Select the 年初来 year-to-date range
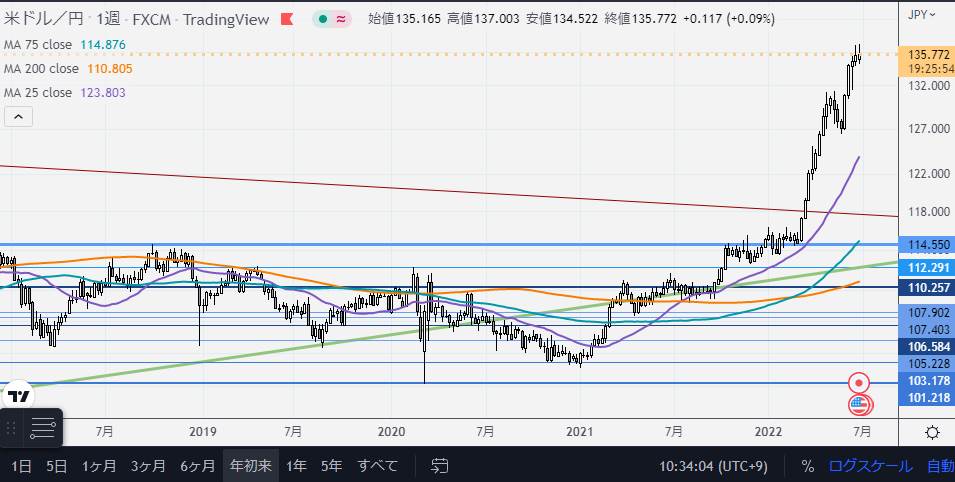The width and height of the screenshot is (955, 482). tap(251, 466)
